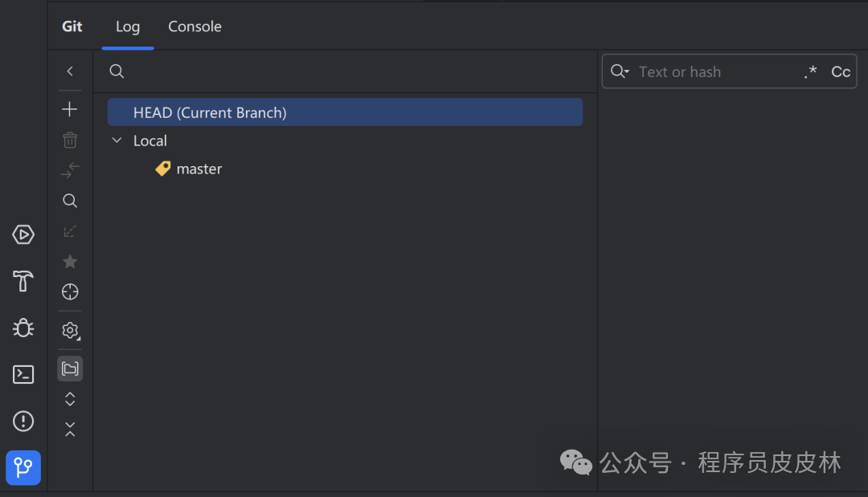Create new branch with plus icon

point(70,109)
